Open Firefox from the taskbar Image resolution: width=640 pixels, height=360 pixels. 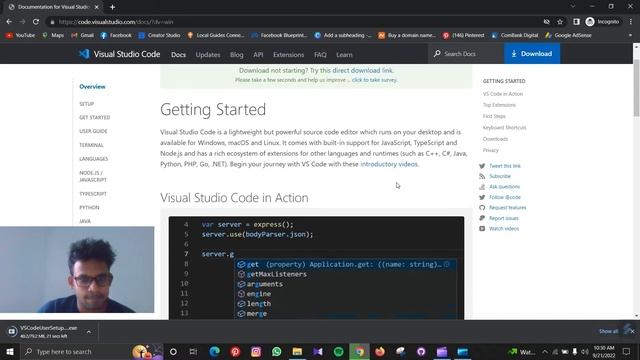(380, 351)
